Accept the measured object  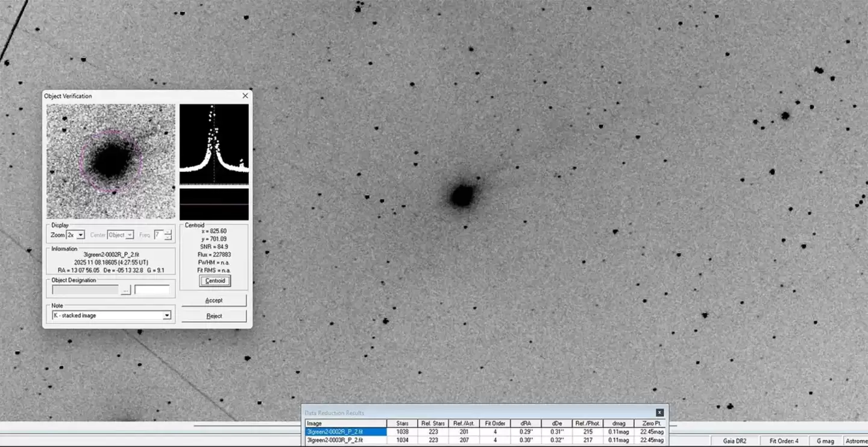214,300
